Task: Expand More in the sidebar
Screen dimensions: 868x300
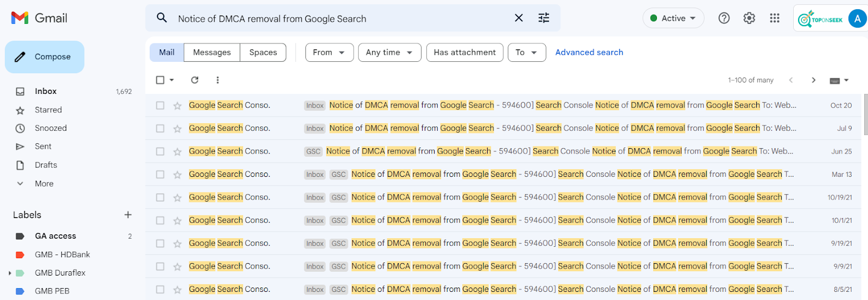Action: point(44,183)
